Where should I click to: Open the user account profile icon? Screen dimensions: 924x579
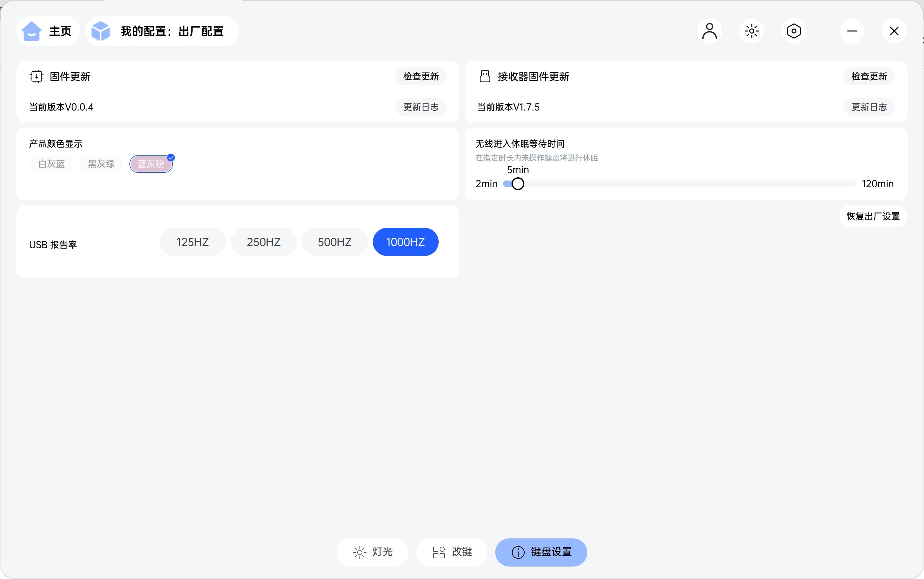pos(709,31)
